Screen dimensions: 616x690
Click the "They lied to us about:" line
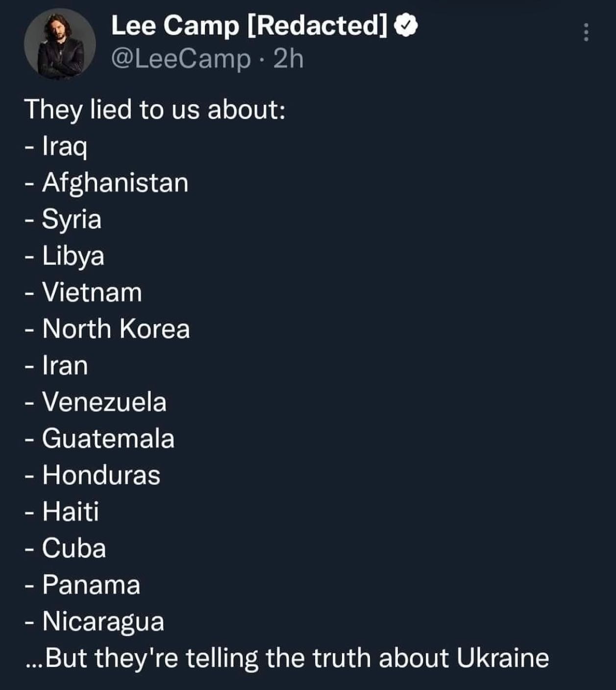(x=155, y=109)
